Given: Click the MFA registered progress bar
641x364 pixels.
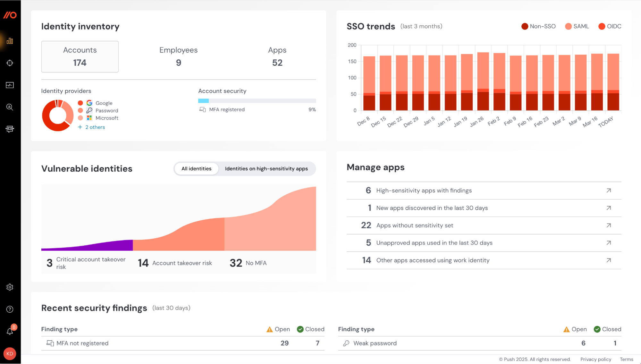Looking at the screenshot, I should point(257,101).
